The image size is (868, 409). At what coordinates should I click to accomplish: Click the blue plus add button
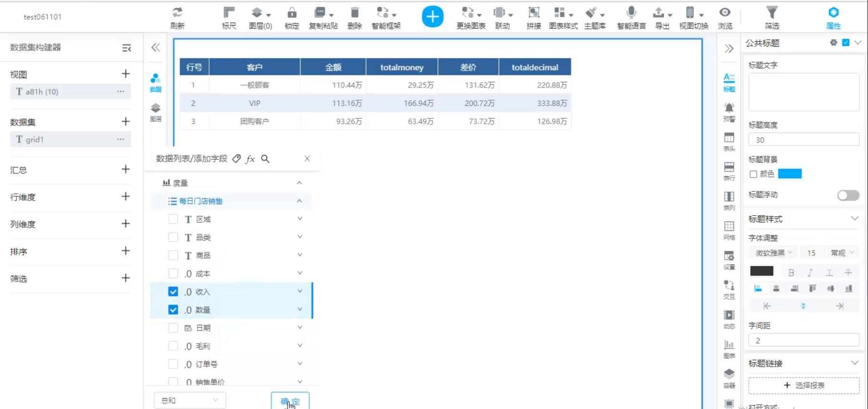coord(432,17)
